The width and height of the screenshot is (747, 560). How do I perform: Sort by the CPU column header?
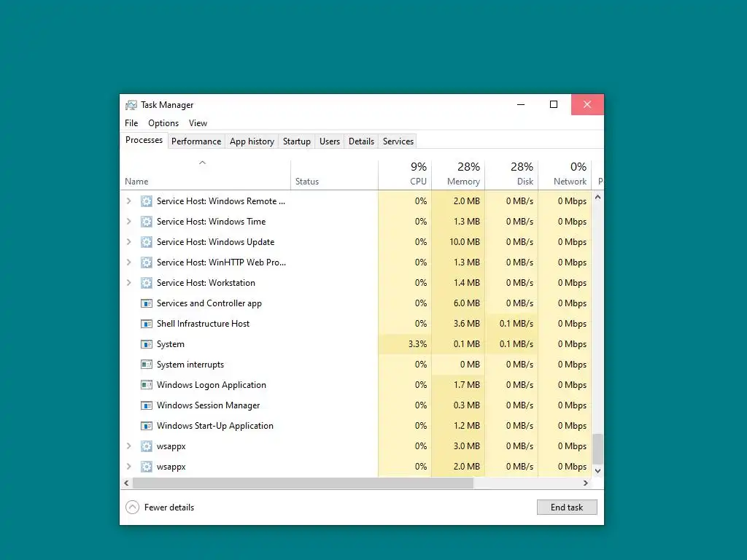coord(405,175)
